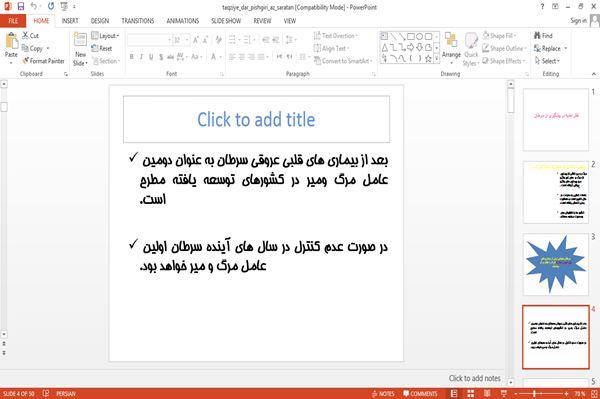This screenshot has height=399, width=600.
Task: Open Select dropdown in Editing
Action: (x=547, y=61)
